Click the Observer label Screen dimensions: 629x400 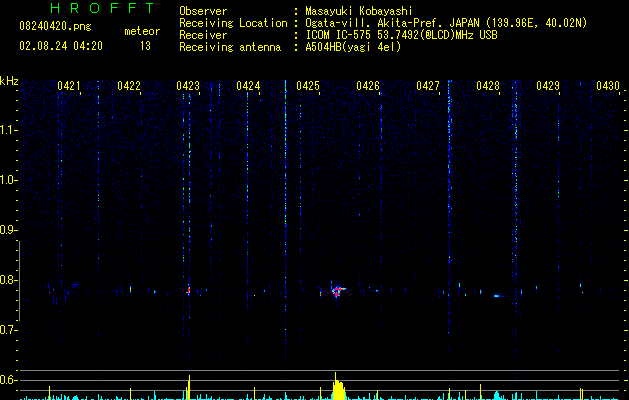203,11
